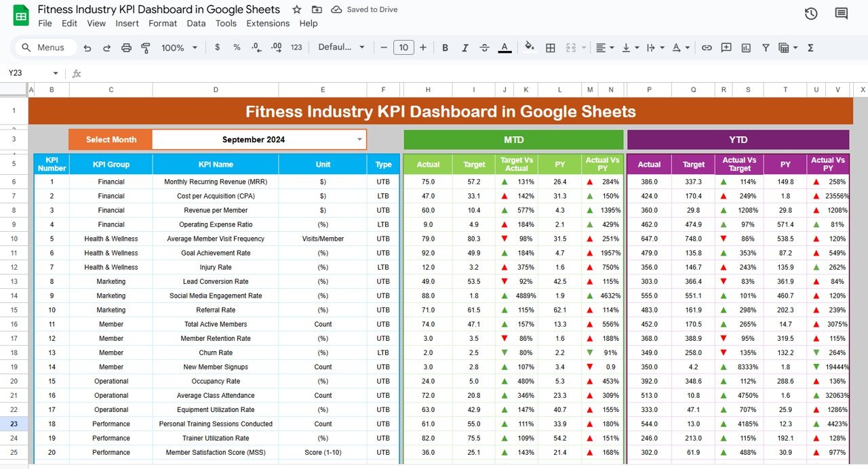Screen dimensions: 868x469
Task: Open text rotation dropdown
Action: [x=680, y=47]
